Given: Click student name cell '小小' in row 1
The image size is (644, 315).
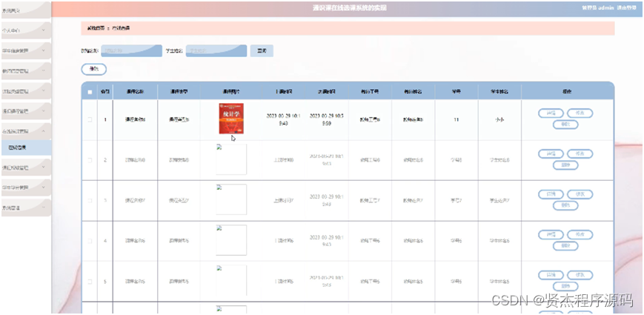Looking at the screenshot, I should (x=499, y=120).
